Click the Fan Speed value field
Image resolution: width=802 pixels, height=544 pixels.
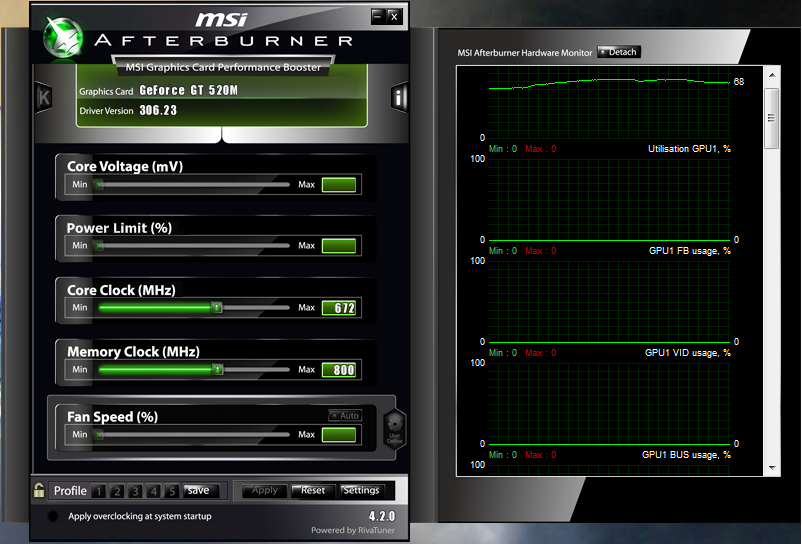[339, 435]
